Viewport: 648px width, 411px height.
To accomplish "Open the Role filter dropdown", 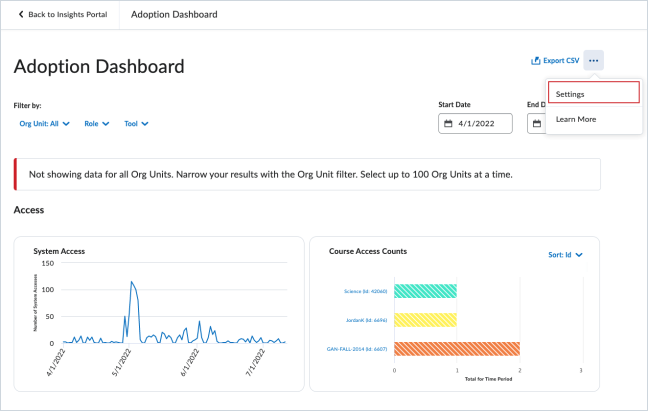I will [x=97, y=124].
